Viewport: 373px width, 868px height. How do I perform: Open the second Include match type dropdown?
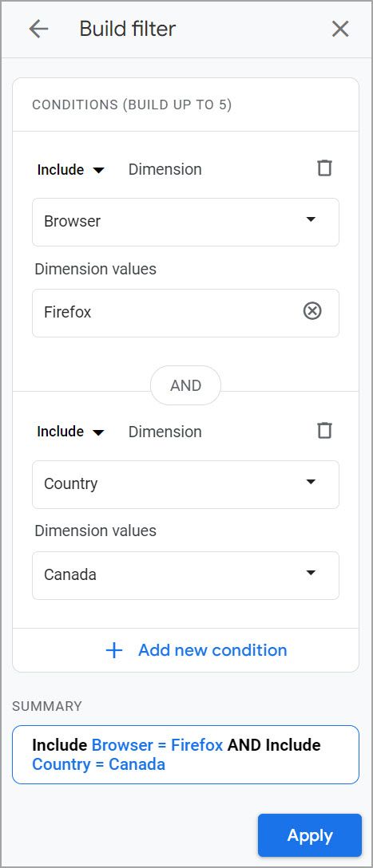pyautogui.click(x=70, y=432)
